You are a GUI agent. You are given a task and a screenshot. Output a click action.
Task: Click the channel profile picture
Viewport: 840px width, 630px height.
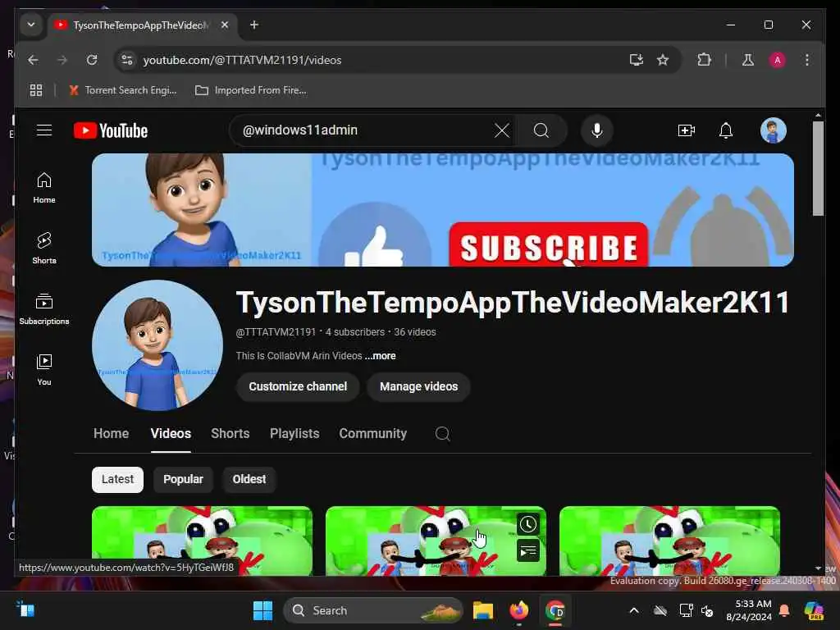coord(157,345)
